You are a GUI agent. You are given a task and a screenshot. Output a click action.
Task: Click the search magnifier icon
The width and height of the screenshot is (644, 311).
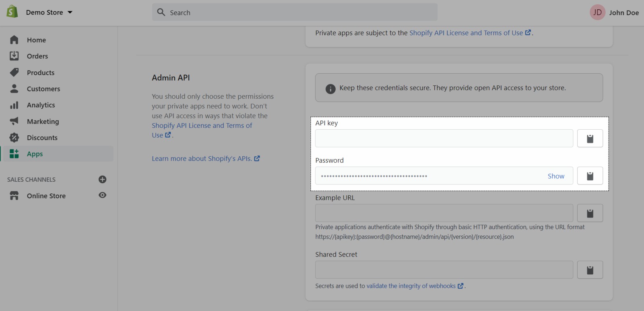[161, 12]
